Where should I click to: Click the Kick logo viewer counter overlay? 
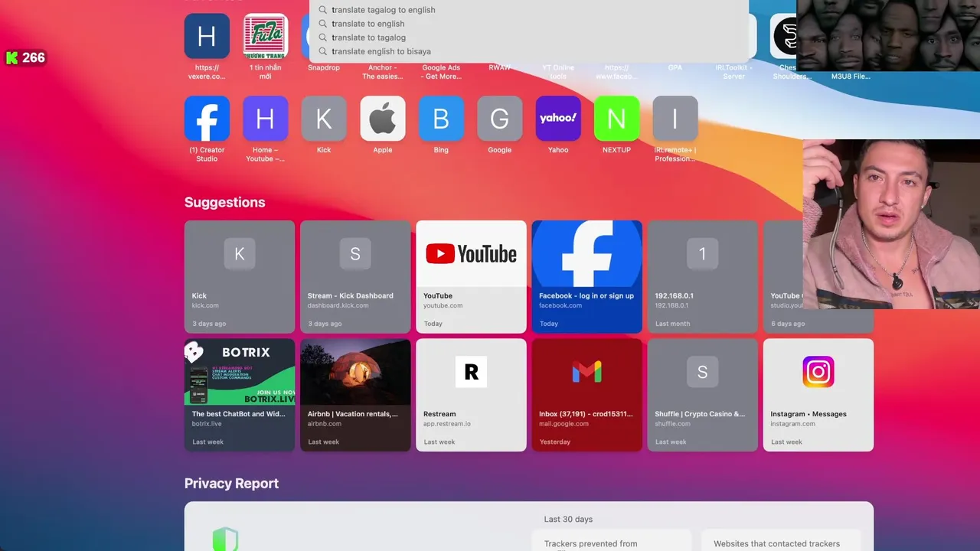click(25, 57)
